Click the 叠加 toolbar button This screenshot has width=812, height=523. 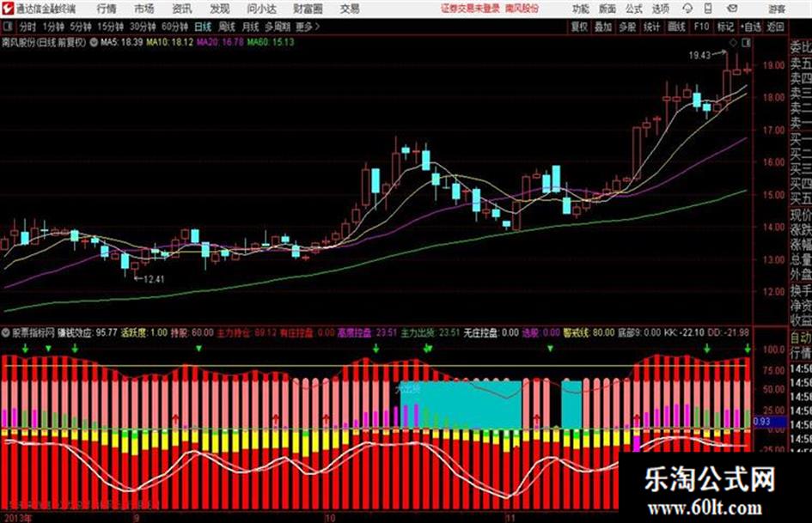pos(603,27)
